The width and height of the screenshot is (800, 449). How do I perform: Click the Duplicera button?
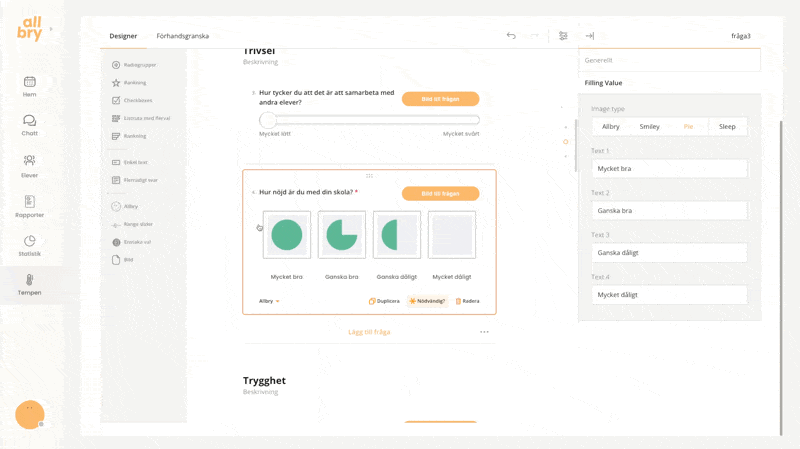click(384, 301)
